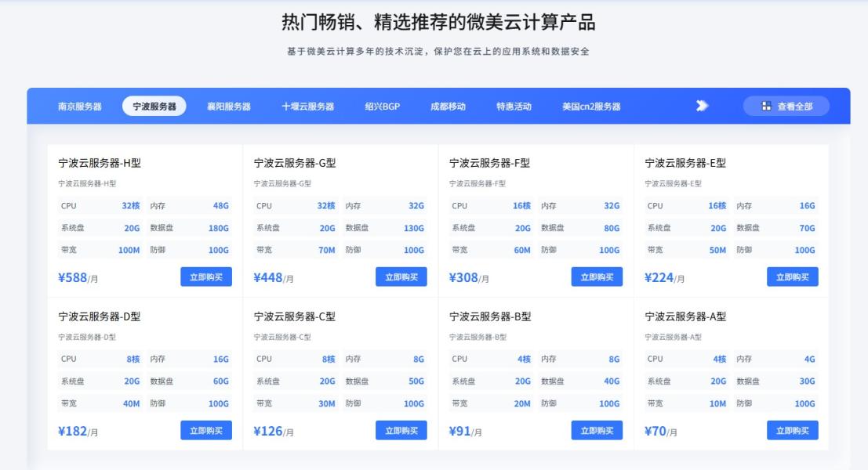Viewport: 868px width, 470px height.
Task: Open the 宁波云服务器-A型 card title
Action: coord(685,316)
